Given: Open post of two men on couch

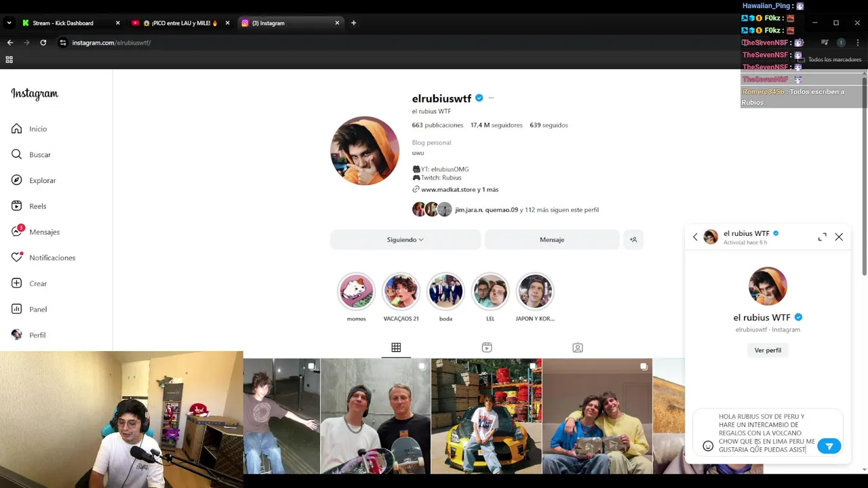Looking at the screenshot, I should [597, 416].
